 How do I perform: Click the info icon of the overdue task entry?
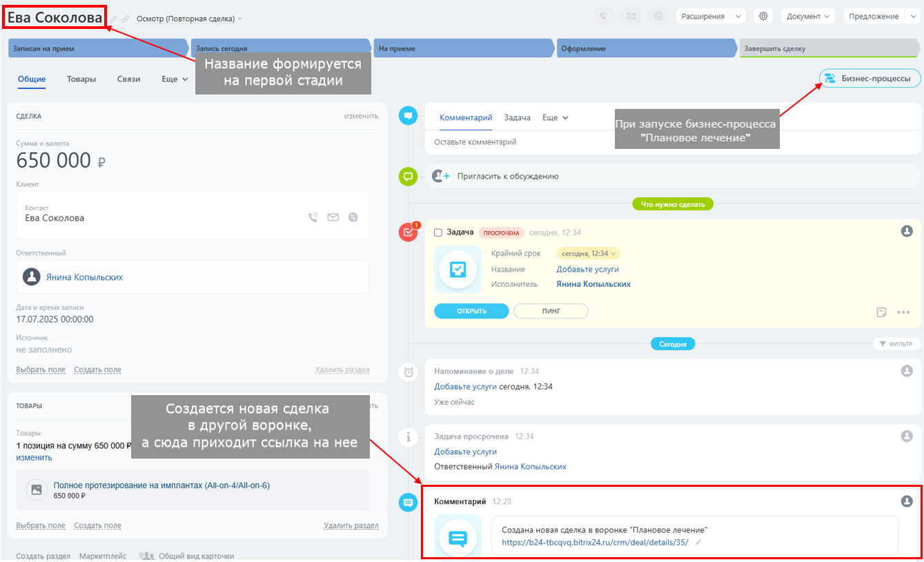(409, 436)
